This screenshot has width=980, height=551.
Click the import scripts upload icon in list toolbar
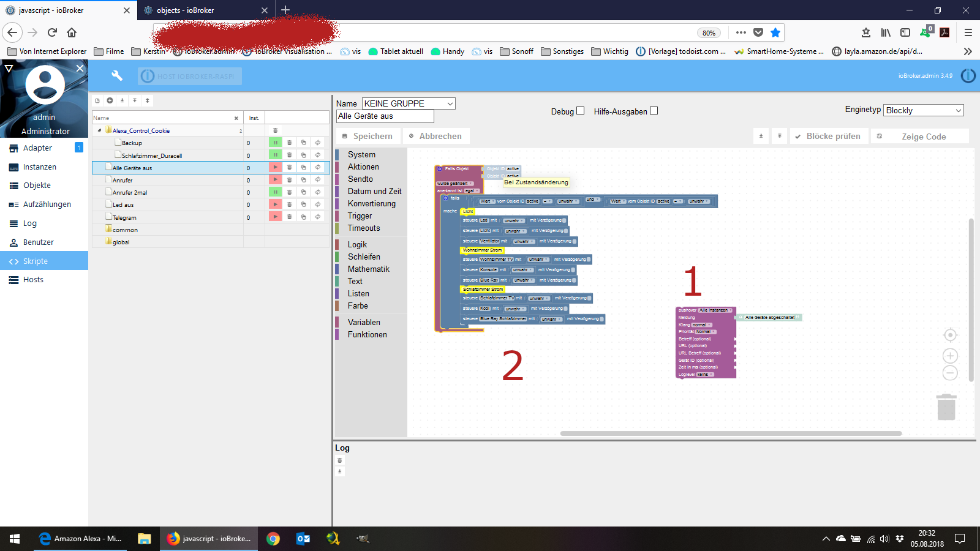(x=135, y=100)
